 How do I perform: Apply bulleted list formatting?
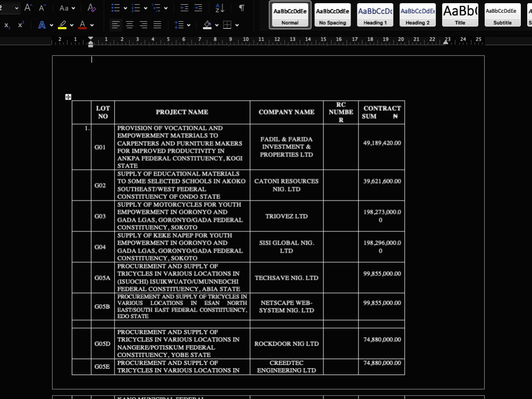pos(115,8)
